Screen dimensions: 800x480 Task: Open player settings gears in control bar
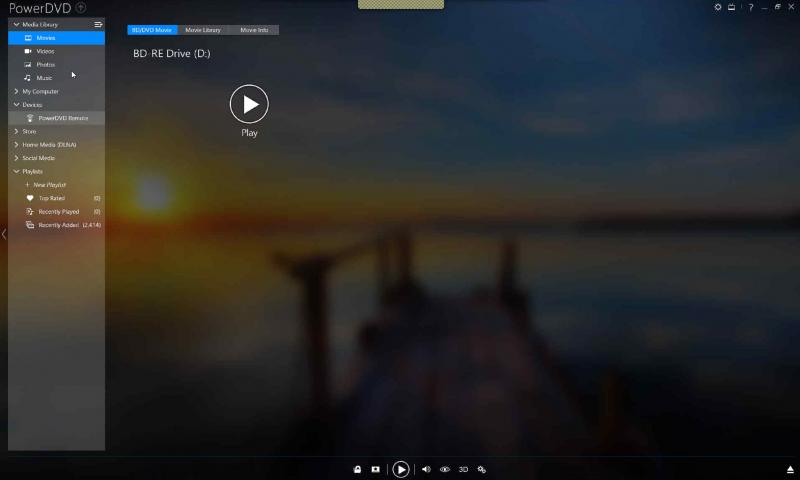(x=482, y=469)
